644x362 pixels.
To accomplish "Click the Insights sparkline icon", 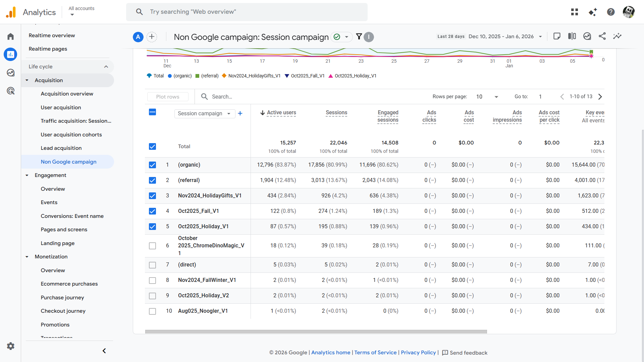I will tap(617, 36).
